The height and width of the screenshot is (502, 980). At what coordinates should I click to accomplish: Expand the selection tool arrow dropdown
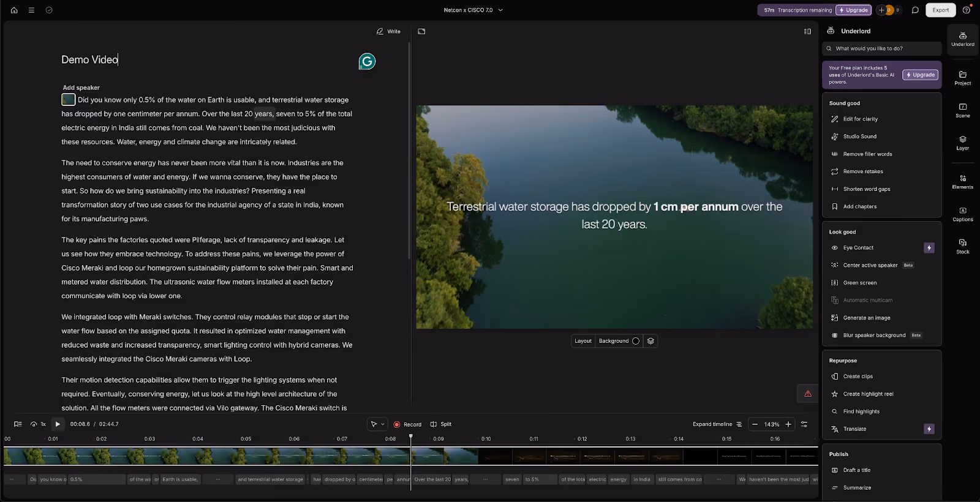(x=383, y=424)
